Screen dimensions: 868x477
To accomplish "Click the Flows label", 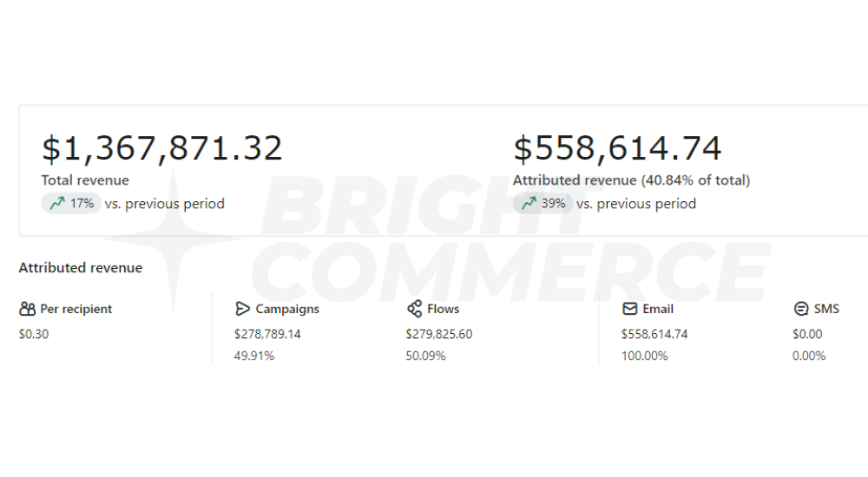I will [x=444, y=309].
